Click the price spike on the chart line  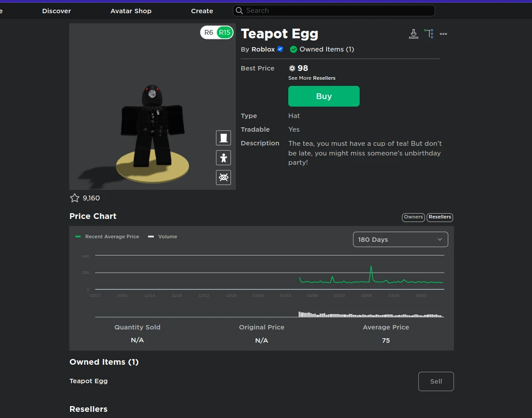click(371, 266)
